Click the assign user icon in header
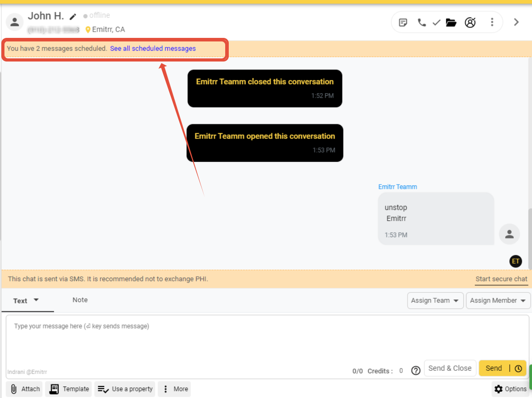The width and height of the screenshot is (532, 398). [x=470, y=23]
